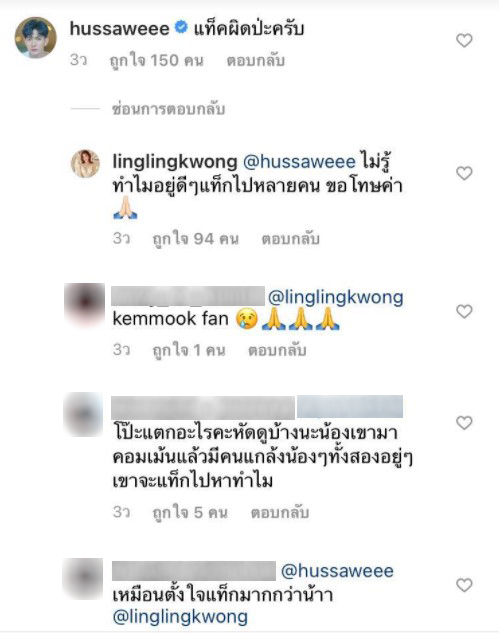Like the 'kemmook fan' comment heart
The height and width of the screenshot is (633, 499).
point(464,312)
